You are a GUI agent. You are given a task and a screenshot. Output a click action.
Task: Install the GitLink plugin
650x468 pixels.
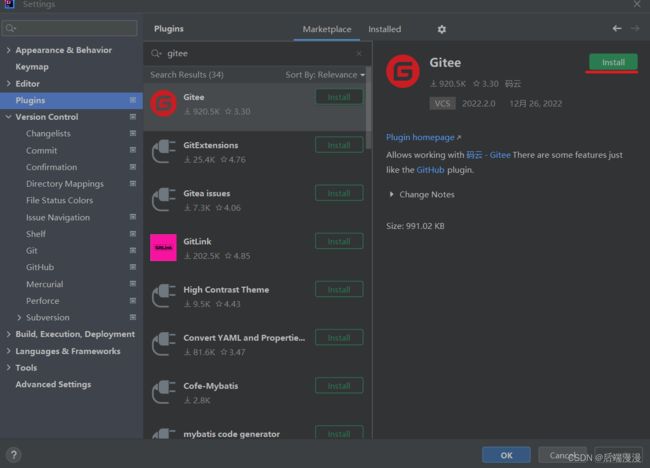pyautogui.click(x=339, y=241)
